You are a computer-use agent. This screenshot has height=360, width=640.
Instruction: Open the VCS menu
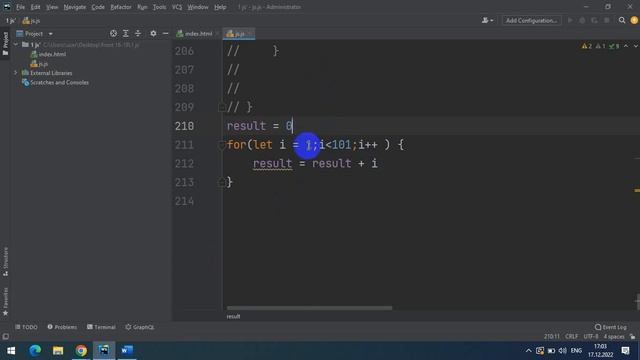(177, 7)
